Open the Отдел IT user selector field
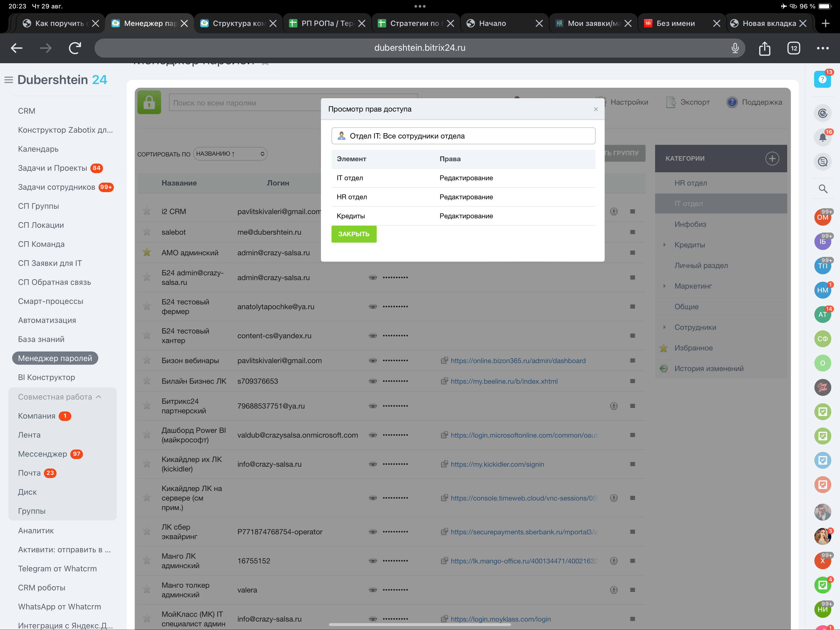840x630 pixels. coord(463,136)
